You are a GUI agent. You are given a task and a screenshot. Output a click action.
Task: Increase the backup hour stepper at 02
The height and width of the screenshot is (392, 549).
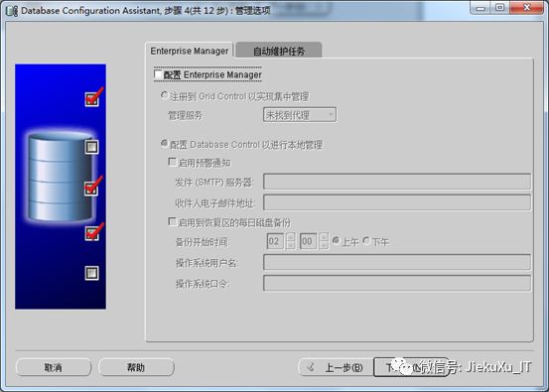(290, 237)
